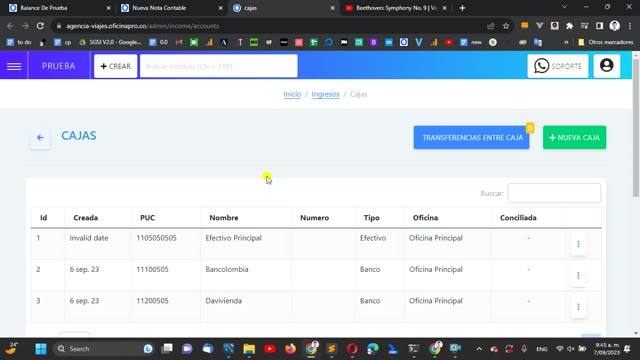The image size is (640, 360).
Task: Follow the Inicio breadcrumb link
Action: pos(292,94)
